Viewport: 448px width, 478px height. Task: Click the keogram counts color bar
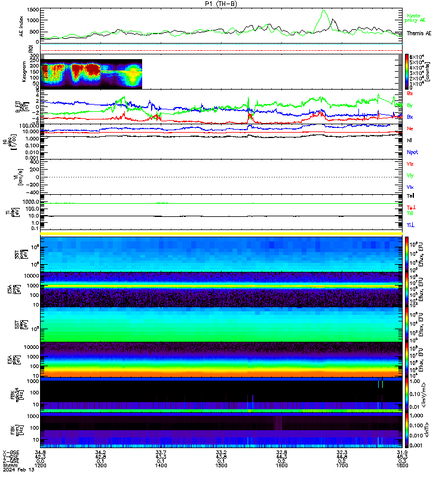(407, 72)
